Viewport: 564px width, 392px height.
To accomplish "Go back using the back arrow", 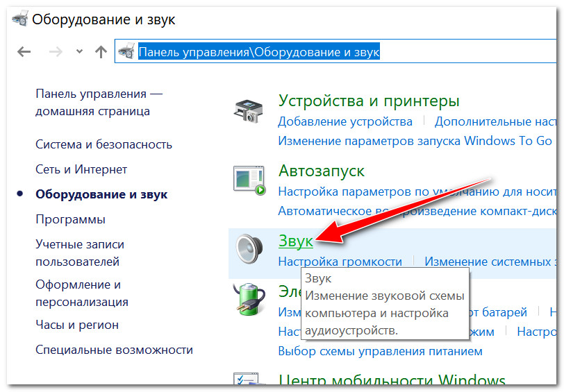I will tap(24, 52).
